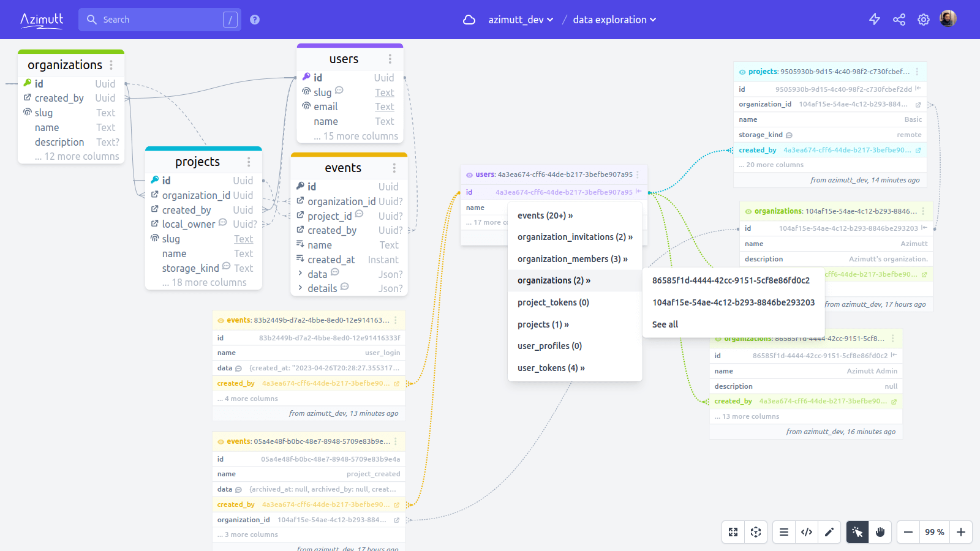The image size is (980, 551).
Task: Click the plus zoom in button
Action: (x=961, y=532)
